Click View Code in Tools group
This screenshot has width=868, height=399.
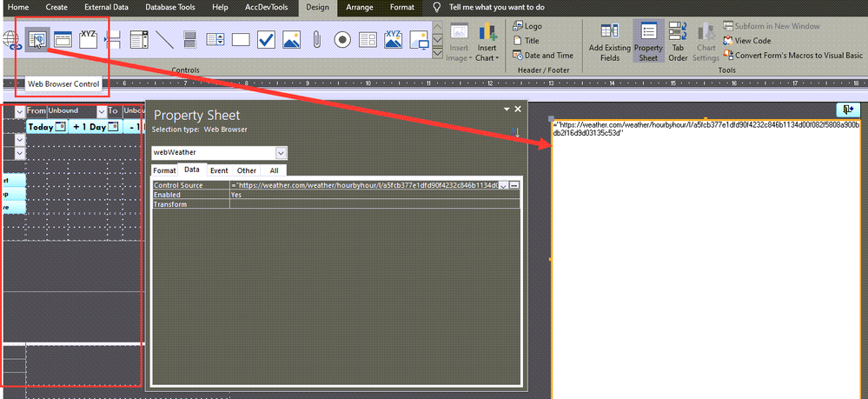coord(746,41)
